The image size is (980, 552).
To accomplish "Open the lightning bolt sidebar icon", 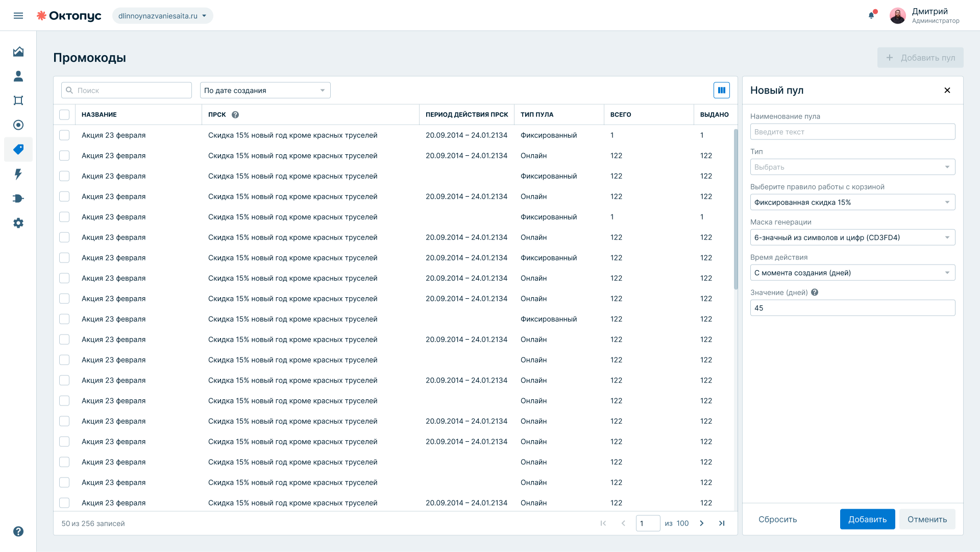I will tap(18, 174).
